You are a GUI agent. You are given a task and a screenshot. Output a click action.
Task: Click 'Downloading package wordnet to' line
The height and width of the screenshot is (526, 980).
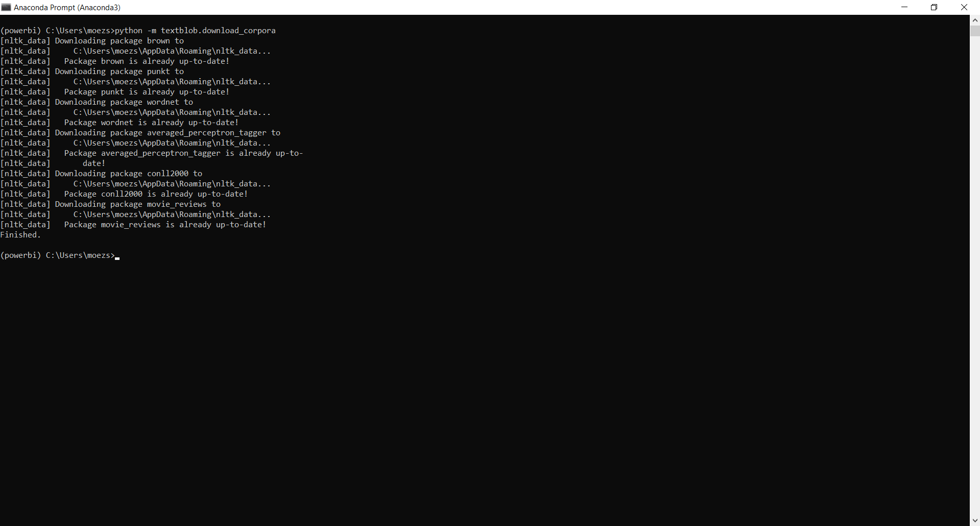pyautogui.click(x=124, y=102)
